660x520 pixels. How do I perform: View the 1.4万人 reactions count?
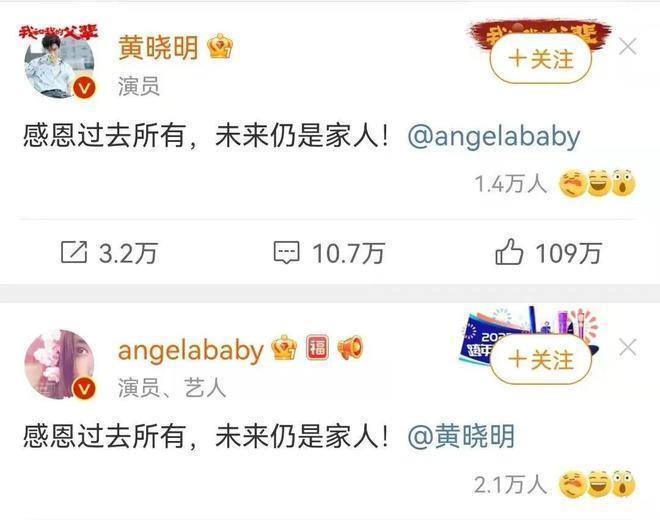point(510,184)
